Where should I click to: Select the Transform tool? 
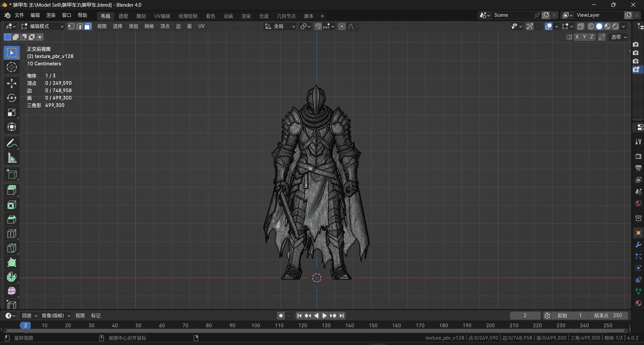point(12,127)
